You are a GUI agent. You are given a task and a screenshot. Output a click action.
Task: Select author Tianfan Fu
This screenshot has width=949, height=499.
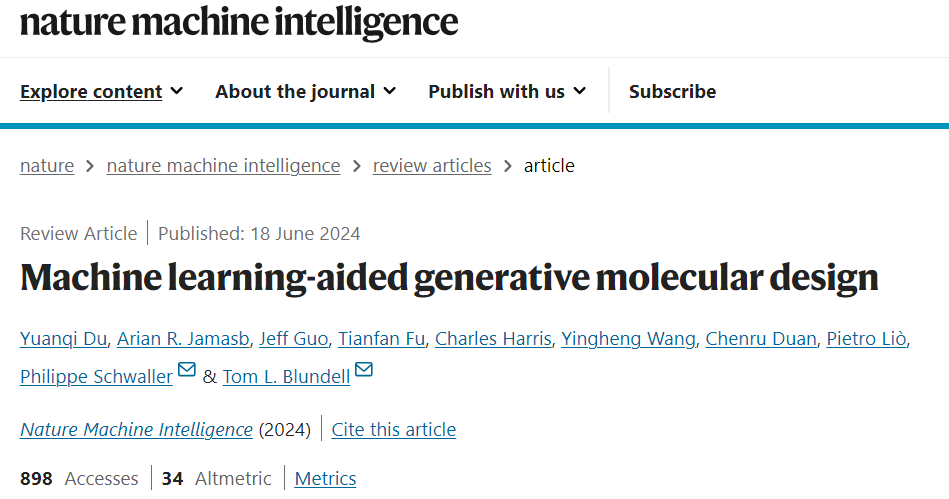381,339
